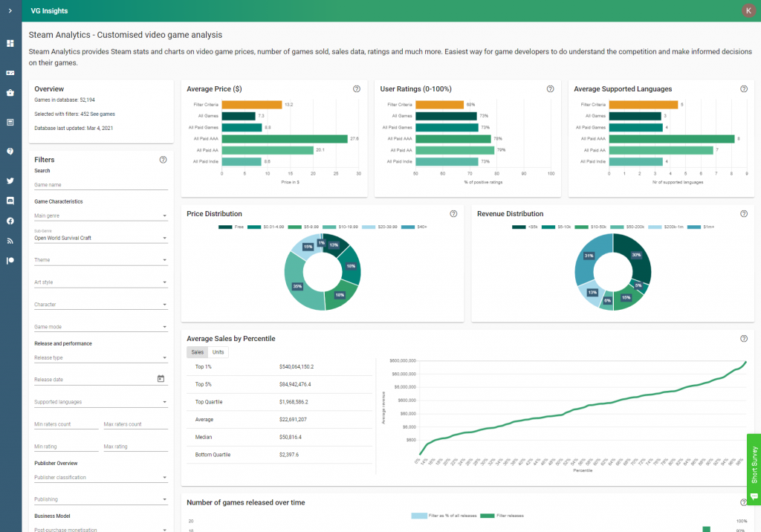The height and width of the screenshot is (532, 761).
Task: Select the Top Quartile row label
Action: (209, 402)
